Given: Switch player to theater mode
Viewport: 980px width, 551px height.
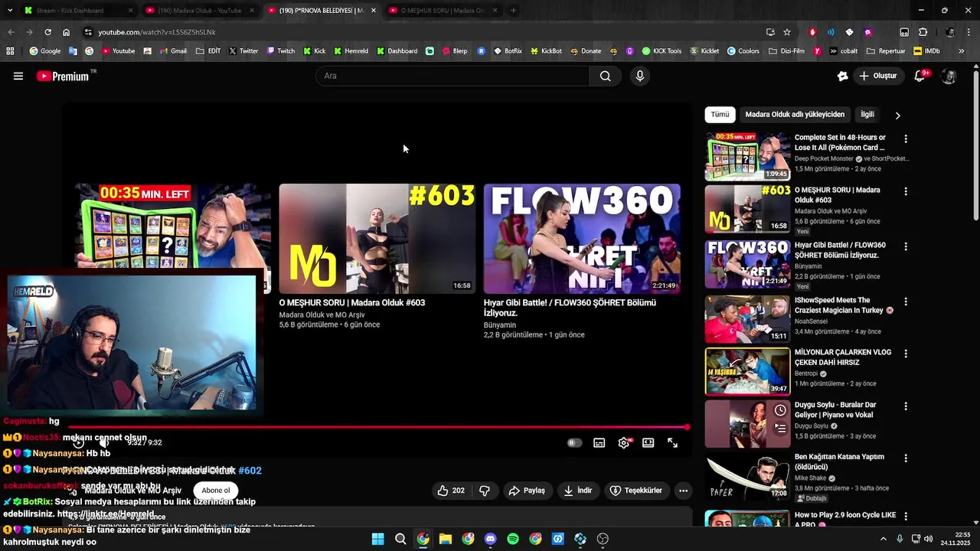Looking at the screenshot, I should pos(648,442).
